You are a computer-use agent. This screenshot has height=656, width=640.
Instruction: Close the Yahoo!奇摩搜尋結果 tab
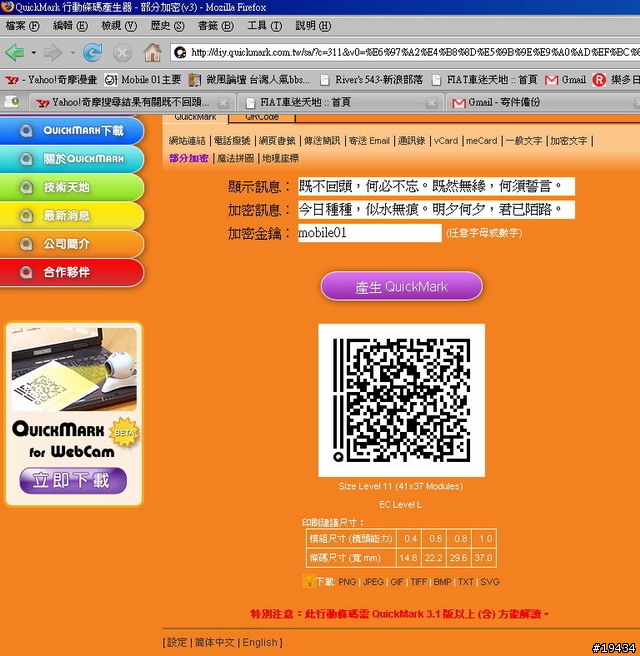(223, 103)
